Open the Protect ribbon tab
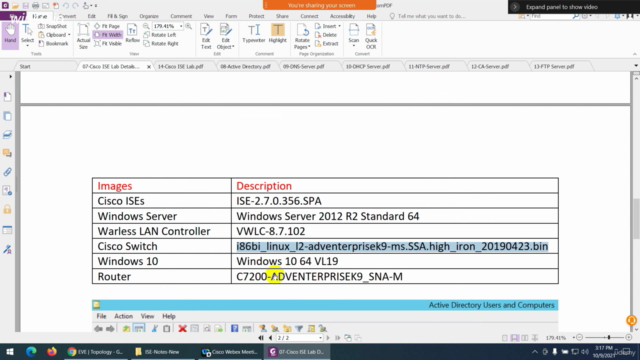This screenshot has height=360, width=640. (256, 16)
